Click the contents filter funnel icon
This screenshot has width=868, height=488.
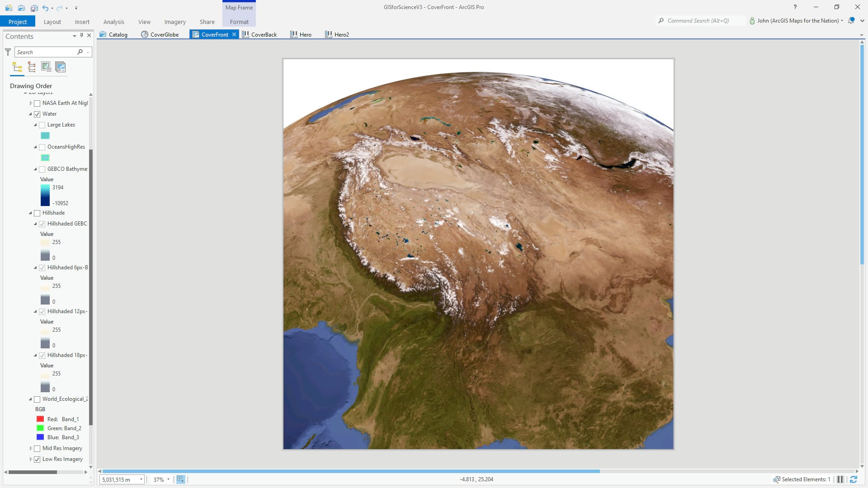click(8, 52)
